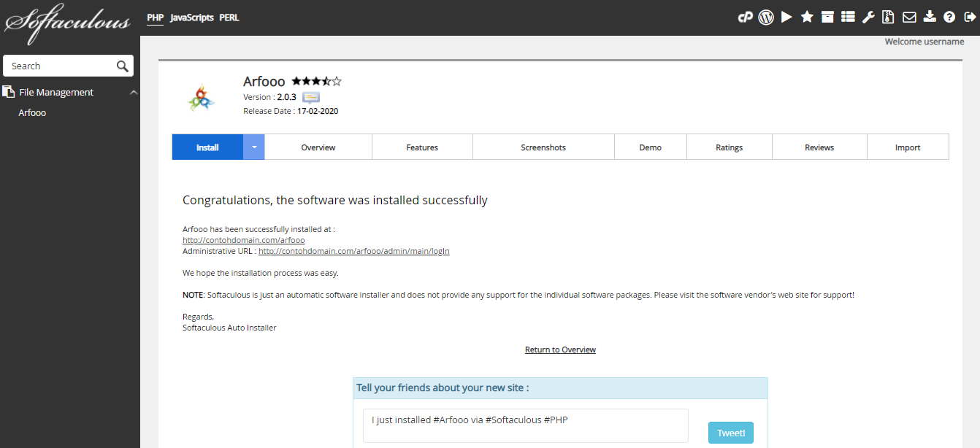Select Arfooo in the sidebar tree
980x448 pixels.
(x=32, y=113)
